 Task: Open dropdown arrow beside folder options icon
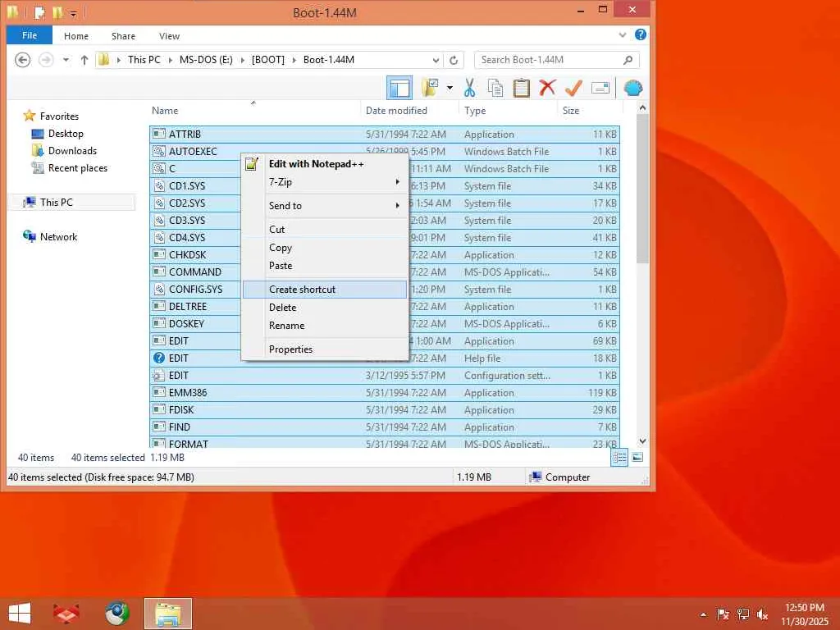click(450, 88)
